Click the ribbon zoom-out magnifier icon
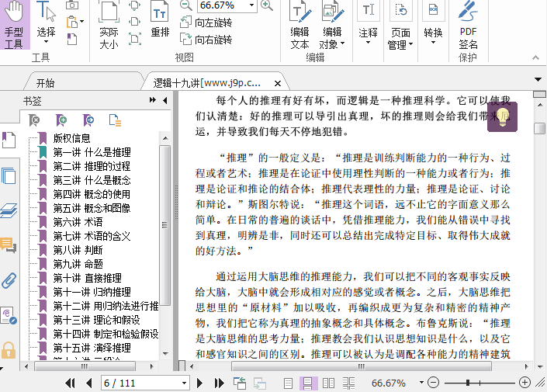 [186, 5]
